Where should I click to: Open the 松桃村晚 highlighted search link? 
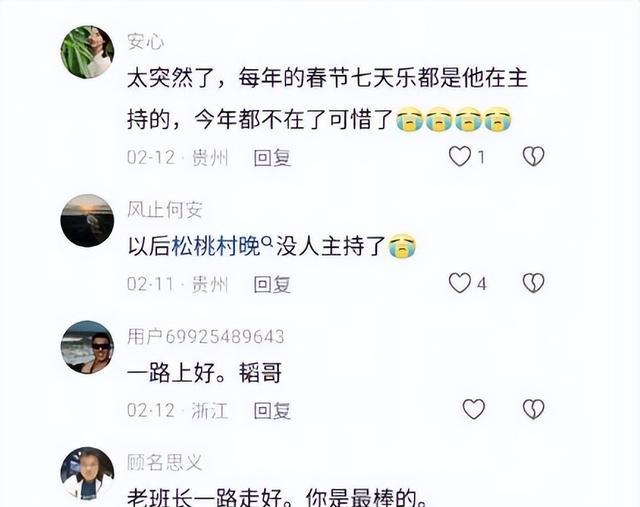pos(216,246)
